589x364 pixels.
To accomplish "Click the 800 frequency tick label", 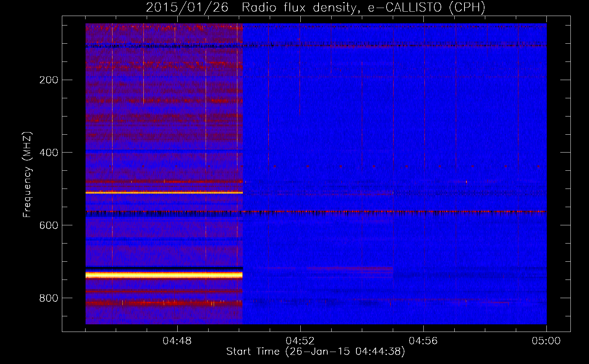I will [49, 298].
